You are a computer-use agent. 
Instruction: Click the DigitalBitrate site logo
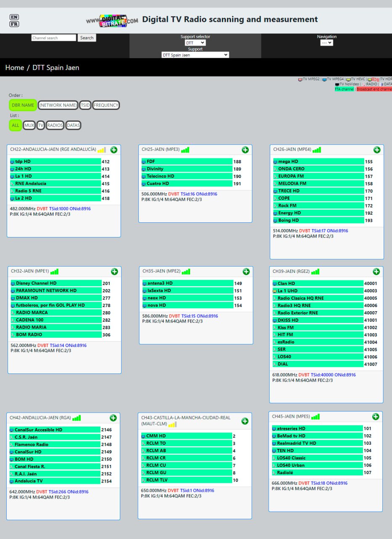[x=112, y=21]
